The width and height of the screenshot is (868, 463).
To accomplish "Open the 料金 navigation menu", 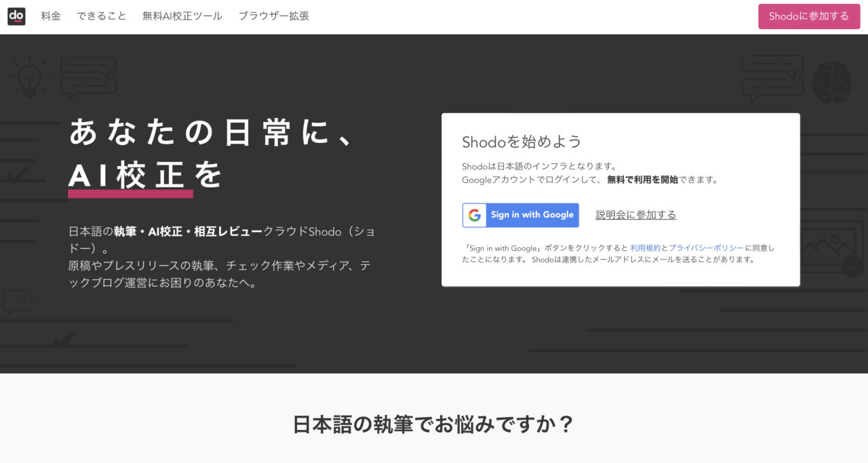I will (x=50, y=16).
